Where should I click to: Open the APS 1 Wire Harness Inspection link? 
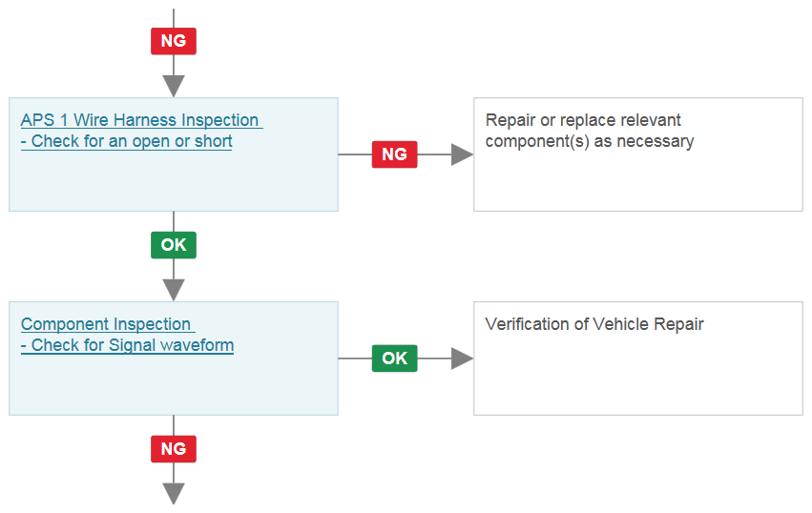tap(141, 120)
